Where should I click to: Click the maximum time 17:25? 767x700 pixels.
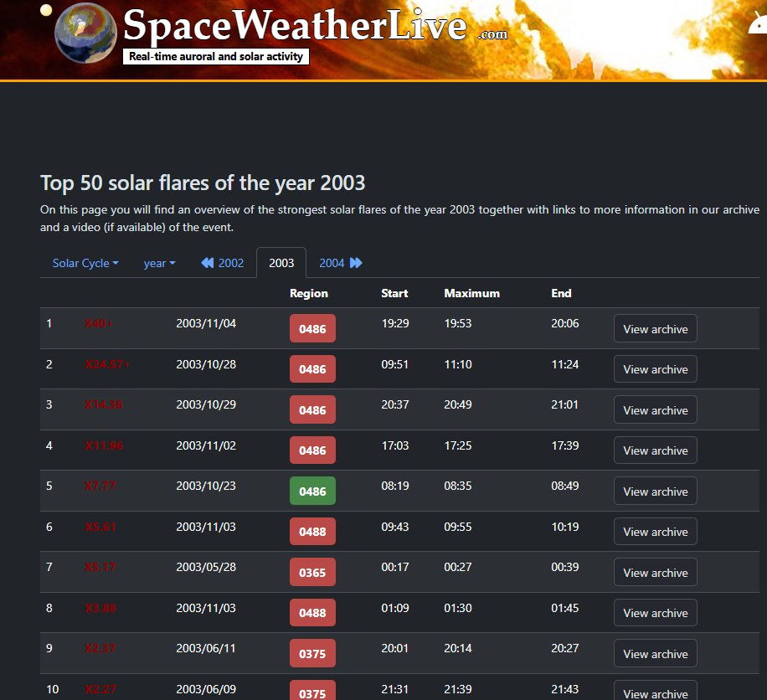click(x=458, y=445)
